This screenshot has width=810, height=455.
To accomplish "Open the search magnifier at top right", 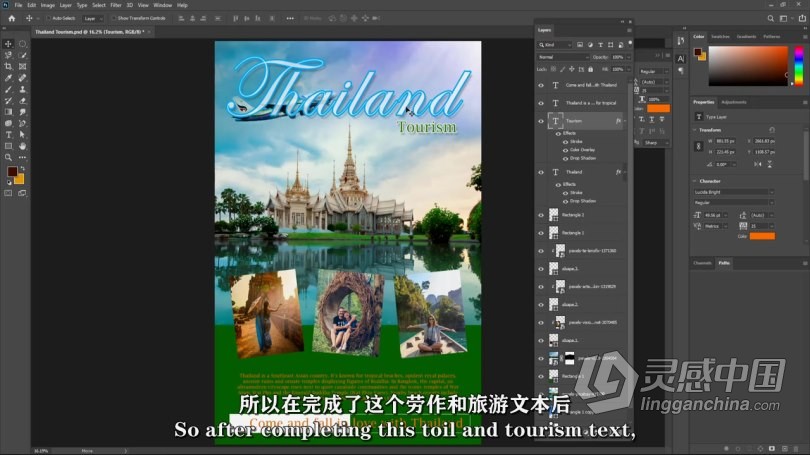I will (x=770, y=18).
